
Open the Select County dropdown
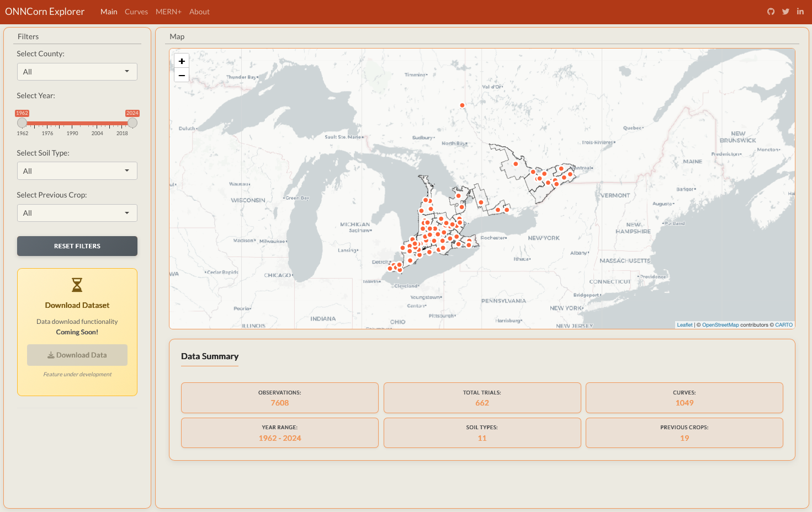pos(77,72)
